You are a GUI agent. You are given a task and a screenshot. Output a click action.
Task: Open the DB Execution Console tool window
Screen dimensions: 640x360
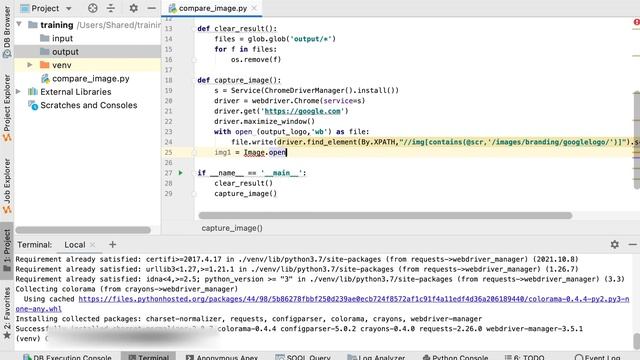tap(68, 357)
